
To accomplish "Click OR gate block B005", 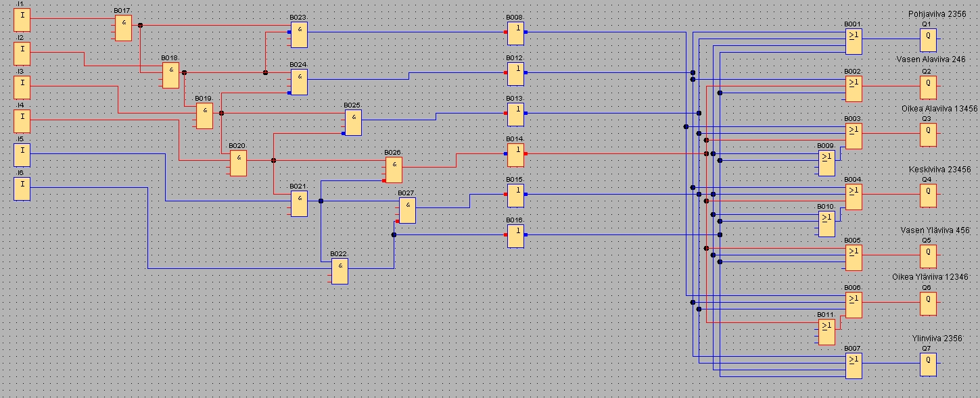I will (x=854, y=258).
